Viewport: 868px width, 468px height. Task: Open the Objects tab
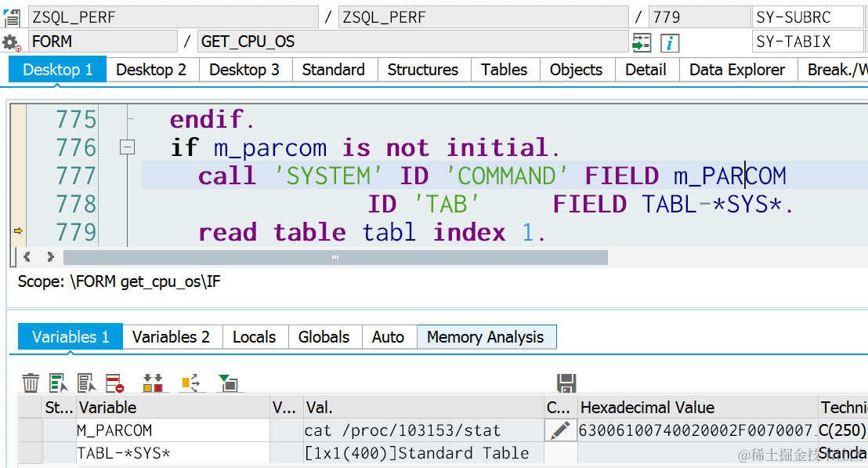point(577,70)
